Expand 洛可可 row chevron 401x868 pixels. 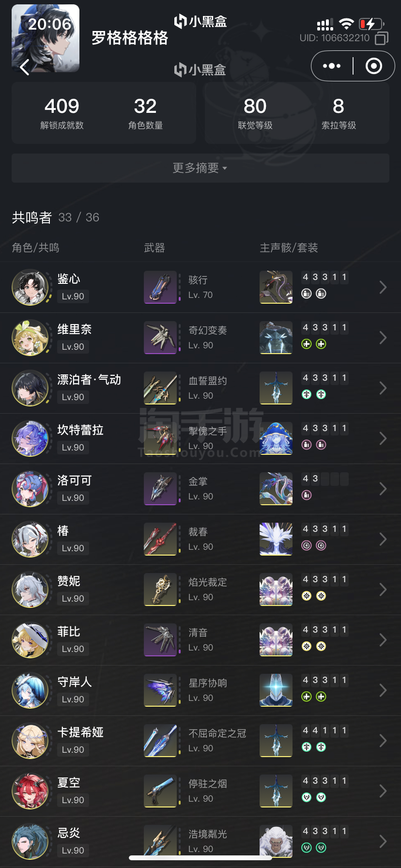[383, 489]
